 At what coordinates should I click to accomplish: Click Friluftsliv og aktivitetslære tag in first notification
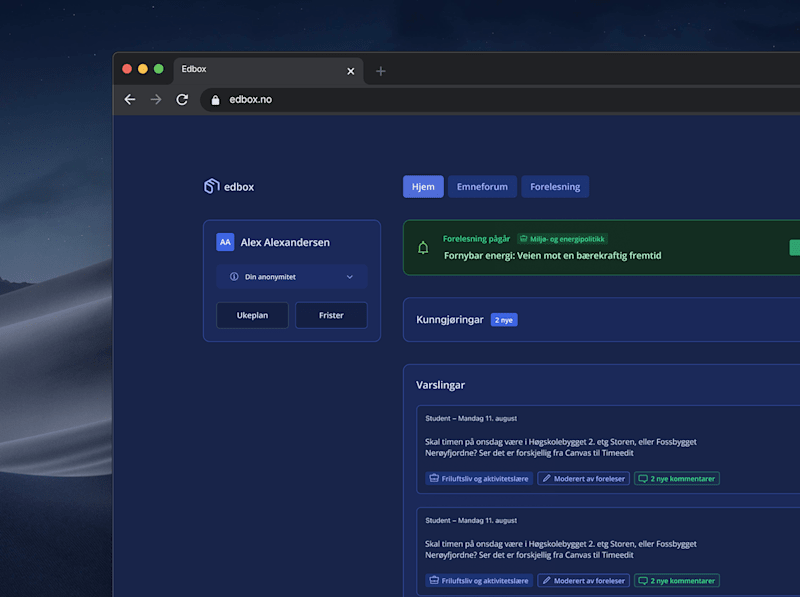coord(479,479)
